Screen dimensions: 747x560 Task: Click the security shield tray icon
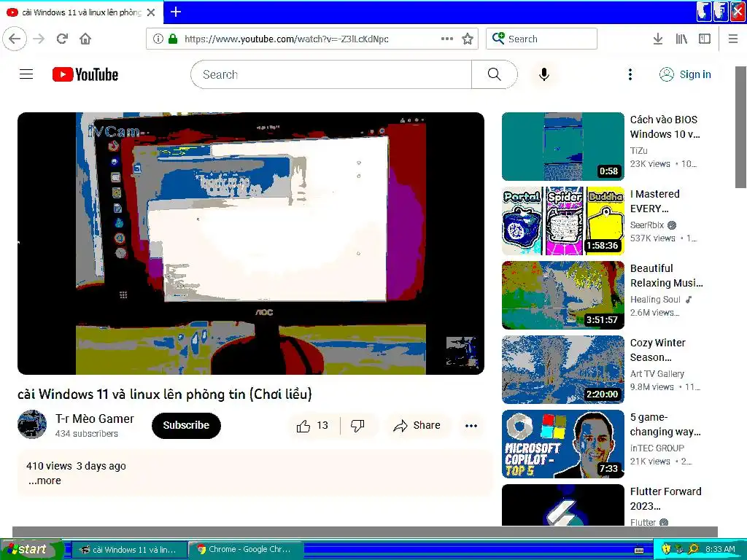[x=666, y=549]
